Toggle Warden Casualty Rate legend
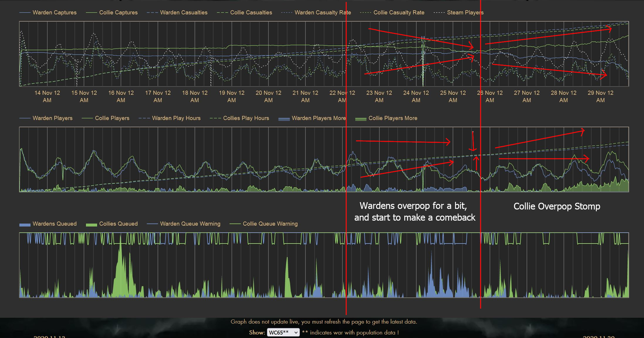The height and width of the screenshot is (338, 644). pyautogui.click(x=322, y=13)
